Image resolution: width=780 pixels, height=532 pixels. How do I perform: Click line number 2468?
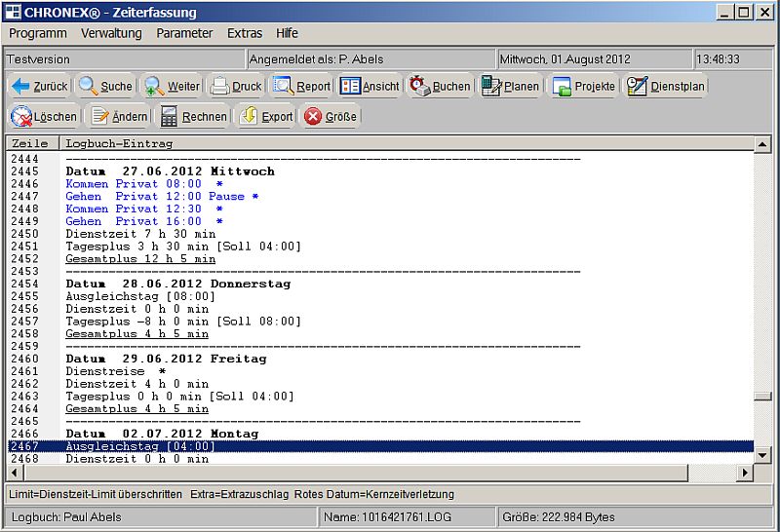[25, 459]
